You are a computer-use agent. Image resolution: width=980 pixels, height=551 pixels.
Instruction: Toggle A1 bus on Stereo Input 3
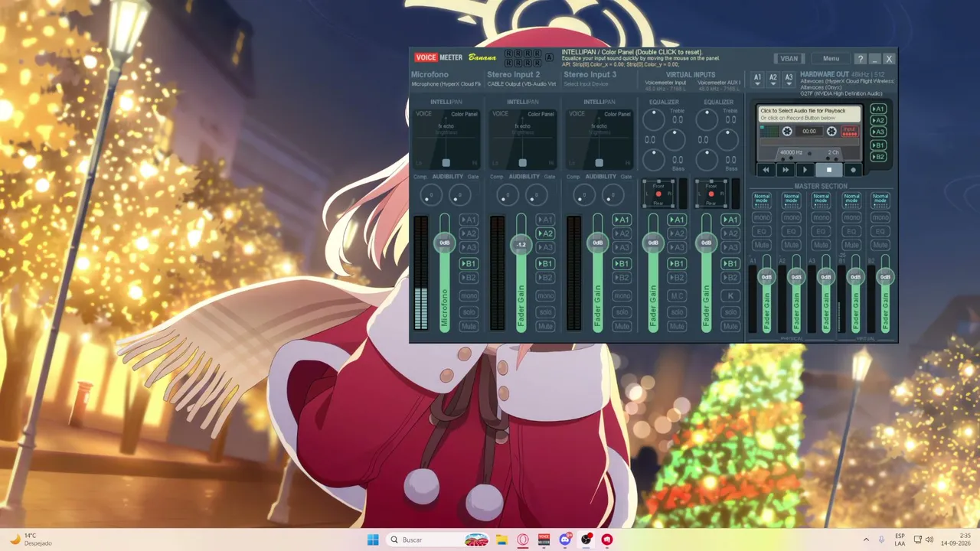point(622,220)
